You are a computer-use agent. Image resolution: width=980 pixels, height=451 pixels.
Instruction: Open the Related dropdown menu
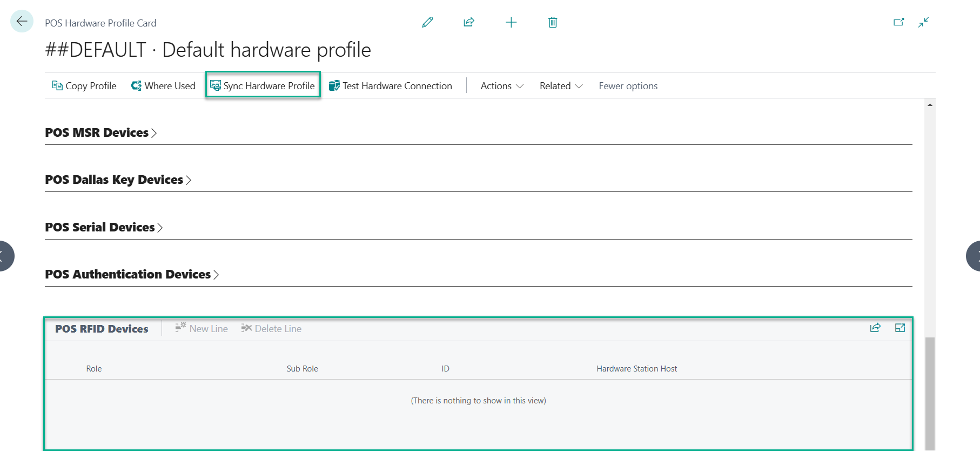pos(561,86)
